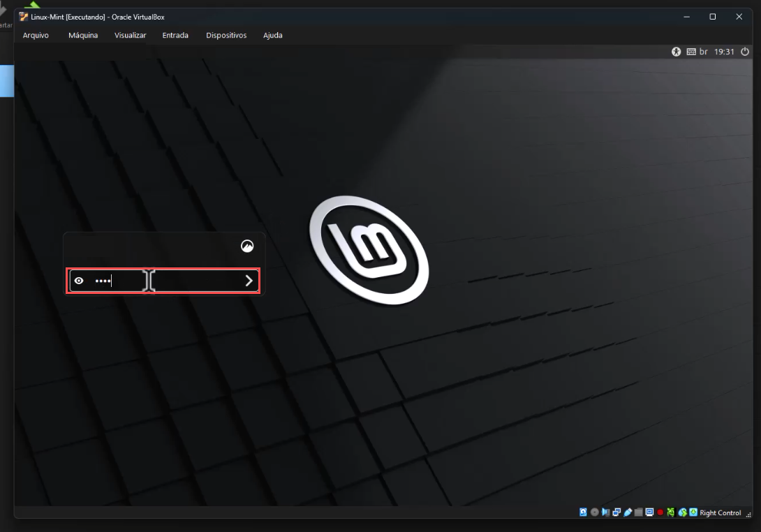The height and width of the screenshot is (532, 761).
Task: Click the optical disc status icon
Action: (595, 512)
